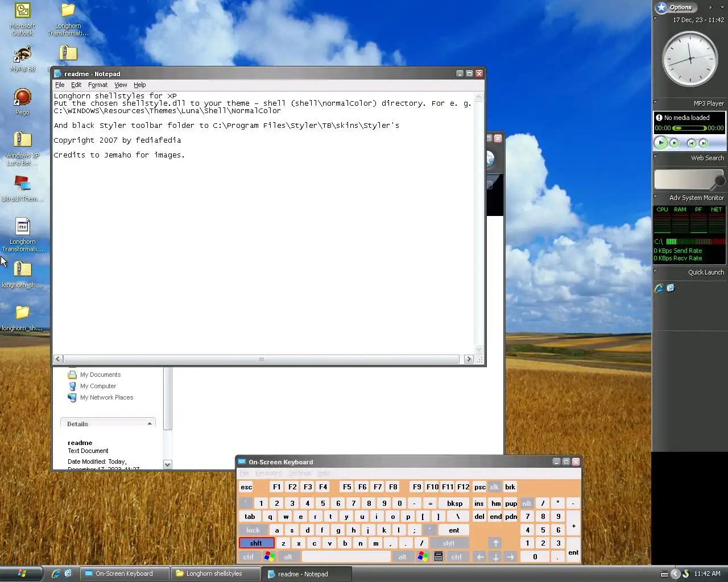This screenshot has height=582, width=728.
Task: Select the longhorn_sh... zip archive icon
Action: point(22,275)
